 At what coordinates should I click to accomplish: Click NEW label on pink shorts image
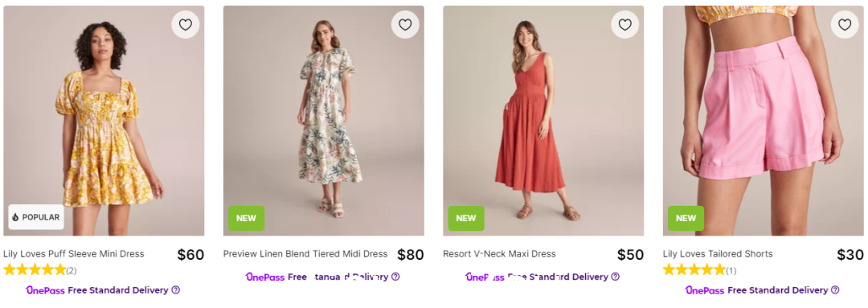point(686,218)
